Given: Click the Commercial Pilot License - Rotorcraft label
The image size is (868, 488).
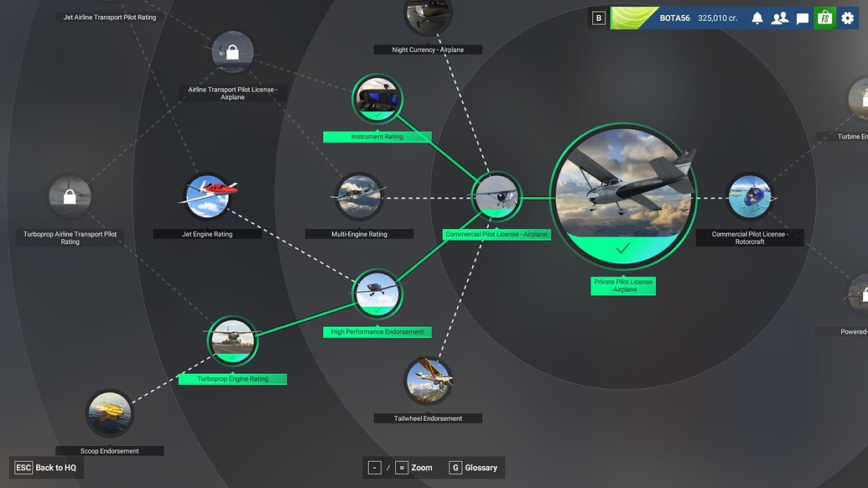Looking at the screenshot, I should (x=750, y=238).
